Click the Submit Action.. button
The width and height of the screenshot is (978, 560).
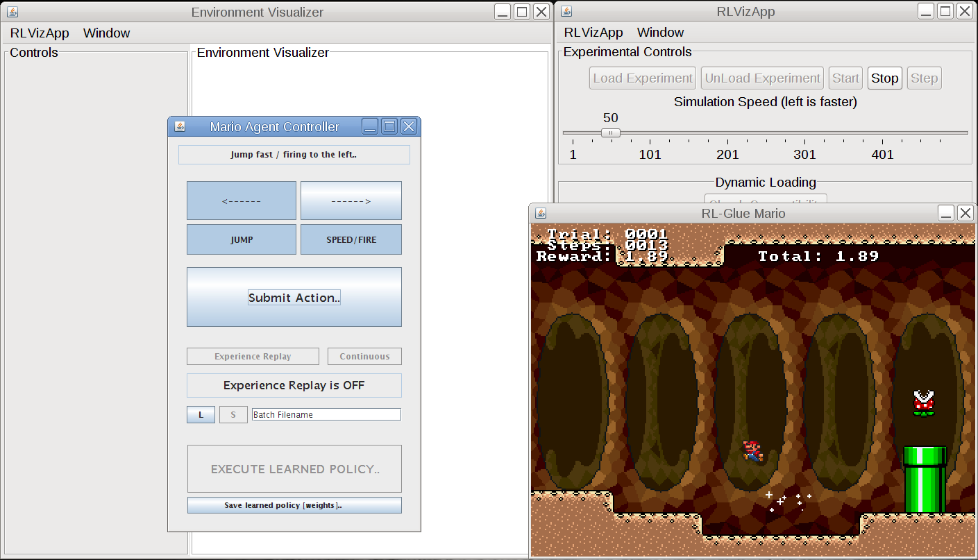[294, 297]
